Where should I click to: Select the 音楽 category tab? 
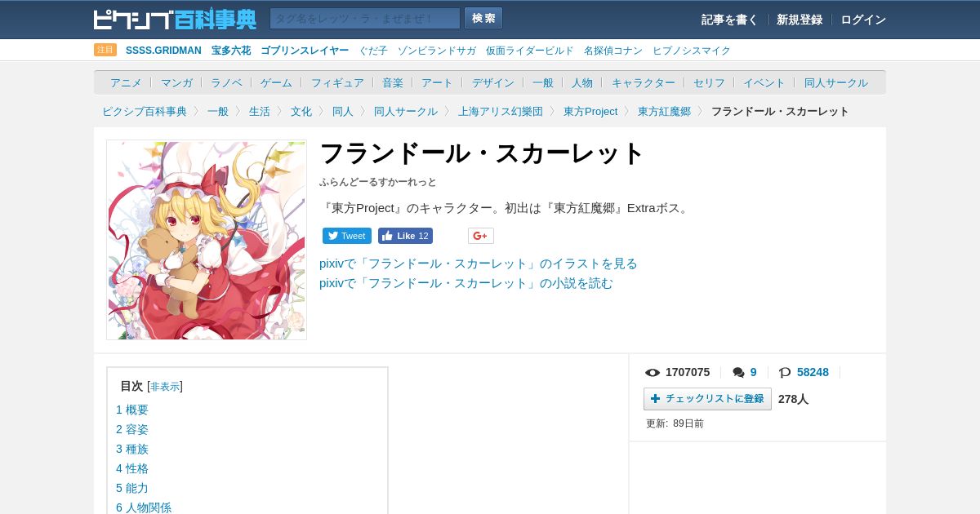[x=393, y=83]
